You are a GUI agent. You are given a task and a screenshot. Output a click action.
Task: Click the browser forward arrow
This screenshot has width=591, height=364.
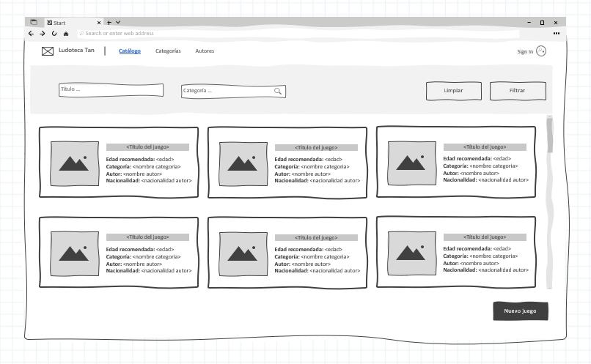coord(43,34)
